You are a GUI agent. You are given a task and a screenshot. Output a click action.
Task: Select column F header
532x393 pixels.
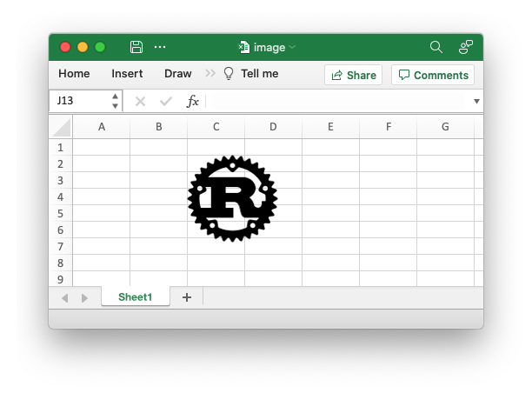tap(389, 127)
